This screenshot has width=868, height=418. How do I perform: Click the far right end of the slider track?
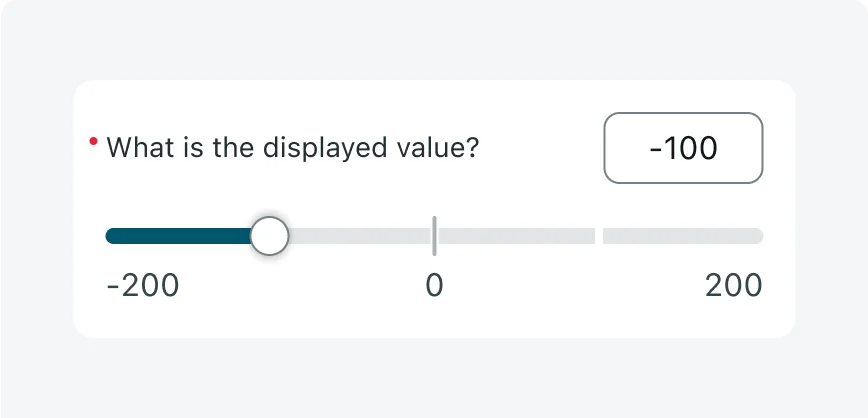tap(759, 236)
